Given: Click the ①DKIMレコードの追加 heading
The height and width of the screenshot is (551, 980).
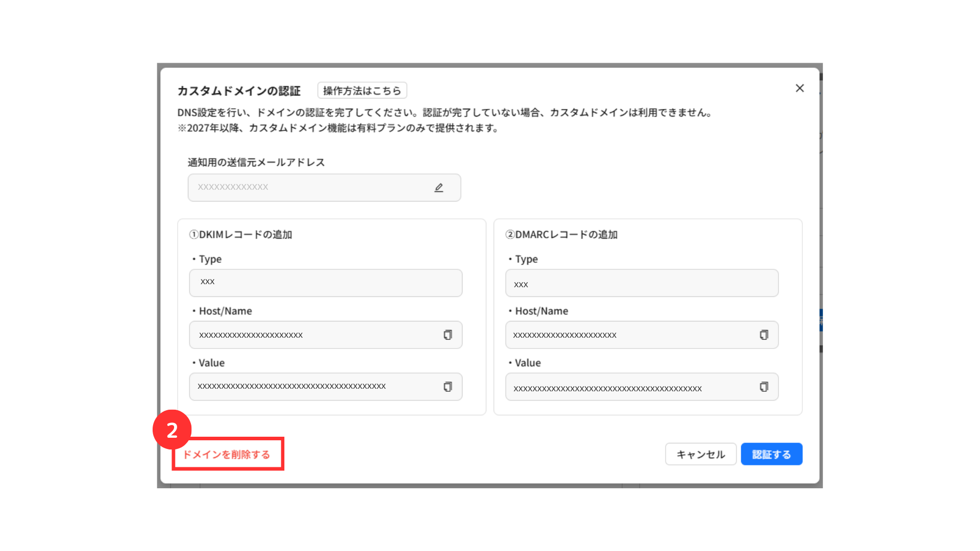Looking at the screenshot, I should click(x=240, y=235).
